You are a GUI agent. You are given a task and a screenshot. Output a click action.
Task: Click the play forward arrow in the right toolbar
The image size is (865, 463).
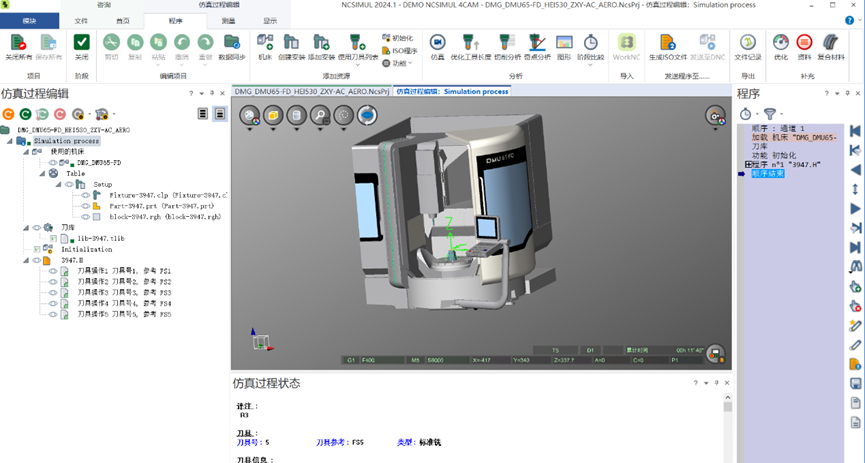[x=855, y=209]
